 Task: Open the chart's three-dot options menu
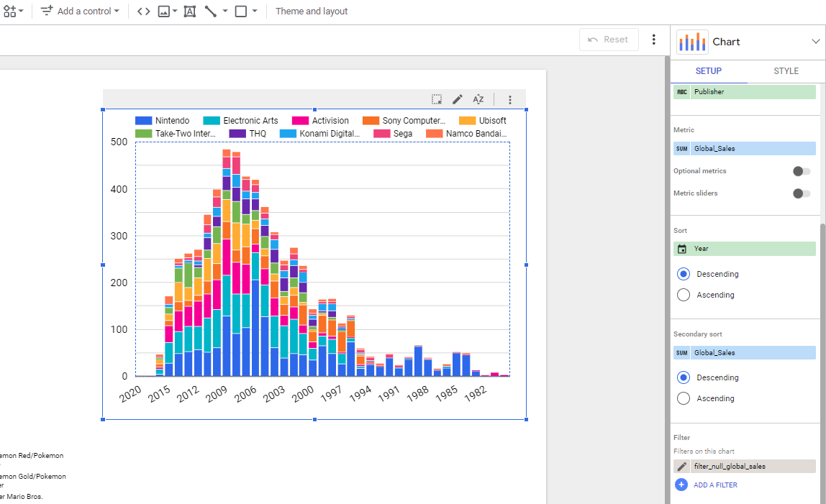pos(510,100)
